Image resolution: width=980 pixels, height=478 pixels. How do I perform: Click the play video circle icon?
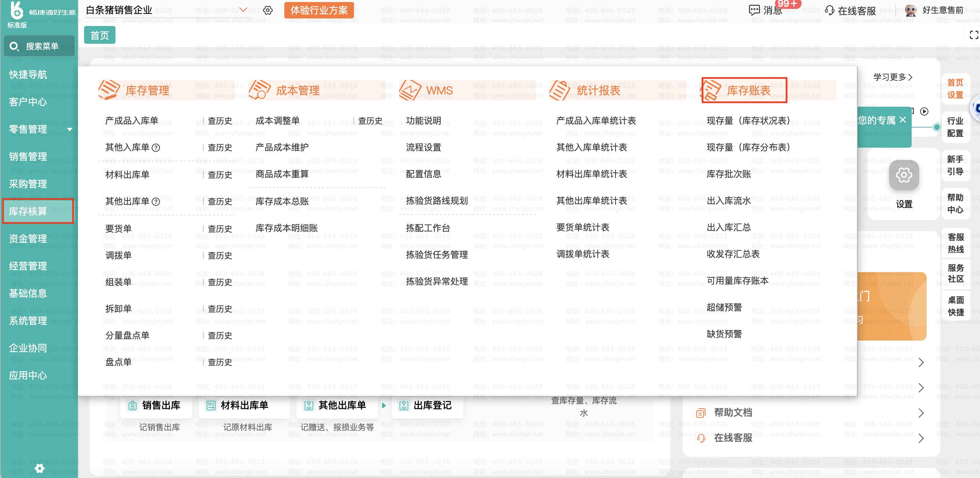pyautogui.click(x=924, y=111)
